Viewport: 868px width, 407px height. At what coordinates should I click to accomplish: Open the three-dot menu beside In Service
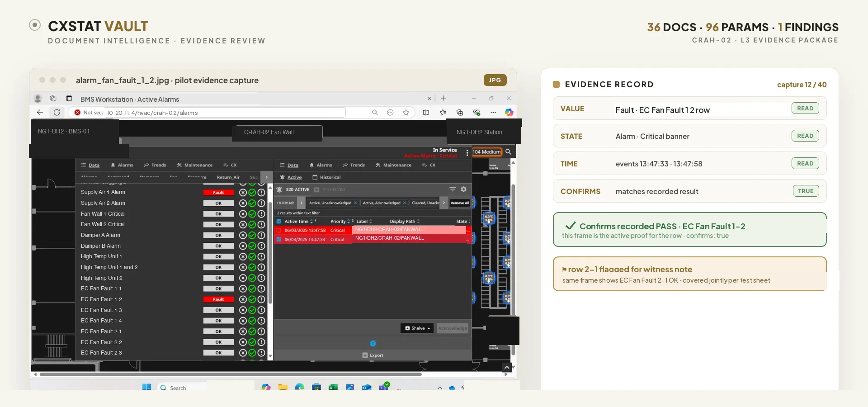467,153
